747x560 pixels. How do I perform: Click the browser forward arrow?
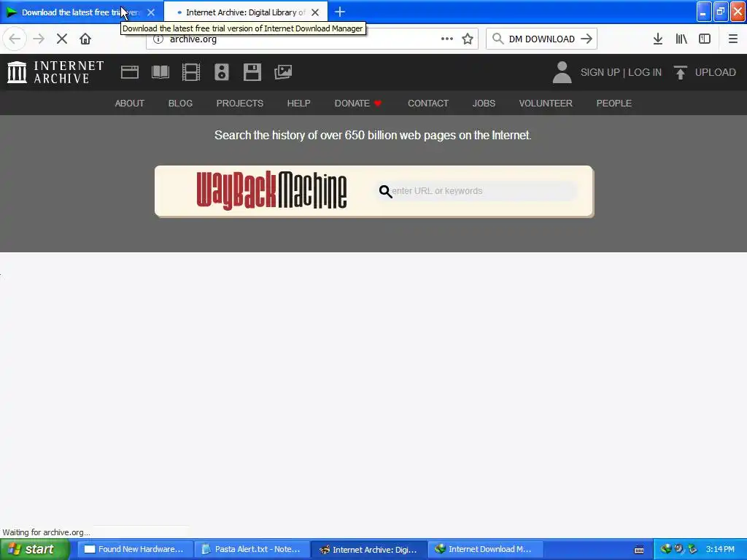pos(39,39)
